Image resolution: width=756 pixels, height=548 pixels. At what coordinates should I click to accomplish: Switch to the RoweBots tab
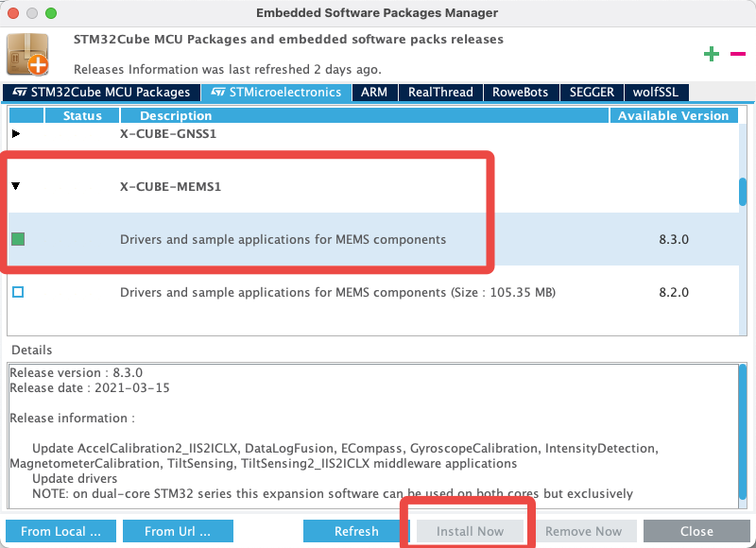(x=521, y=92)
